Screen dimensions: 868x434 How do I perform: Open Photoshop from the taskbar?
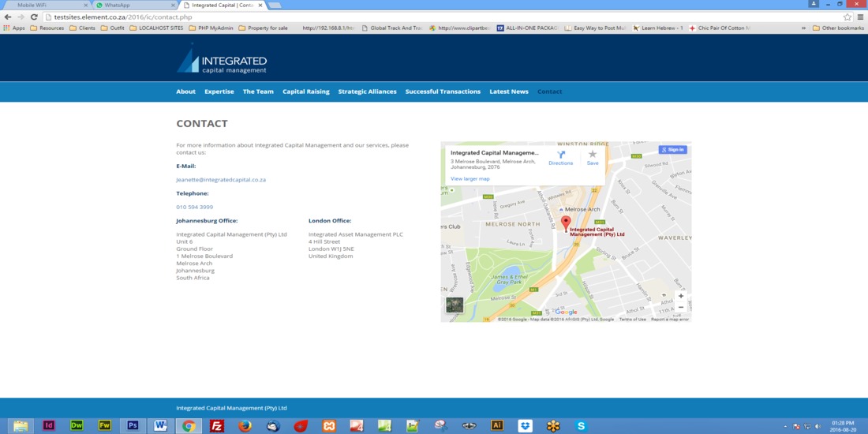[133, 425]
